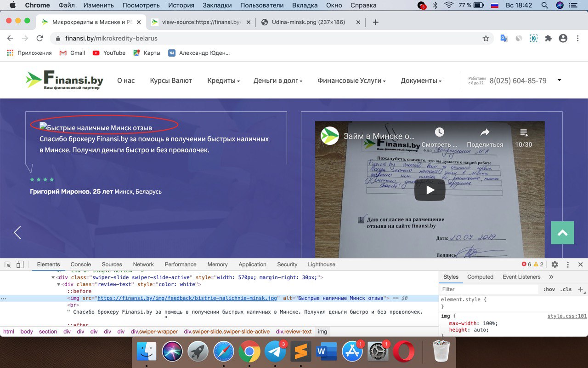This screenshot has height=368, width=588.
Task: Switch to the view-source browser tab
Action: coord(202,22)
